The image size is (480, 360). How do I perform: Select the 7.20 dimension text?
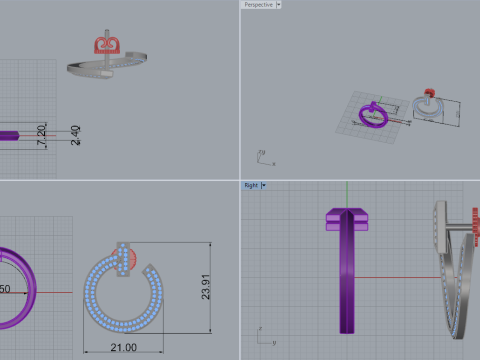coord(42,135)
